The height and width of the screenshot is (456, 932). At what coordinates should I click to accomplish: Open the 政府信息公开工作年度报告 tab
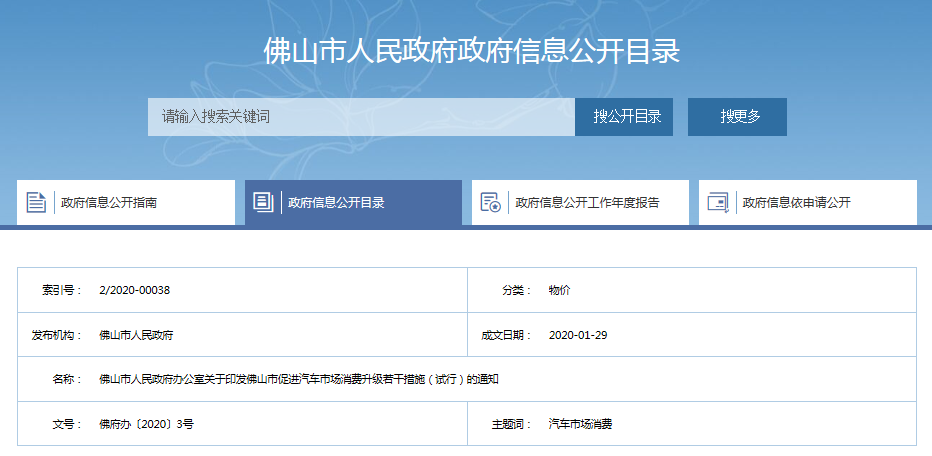click(x=587, y=203)
